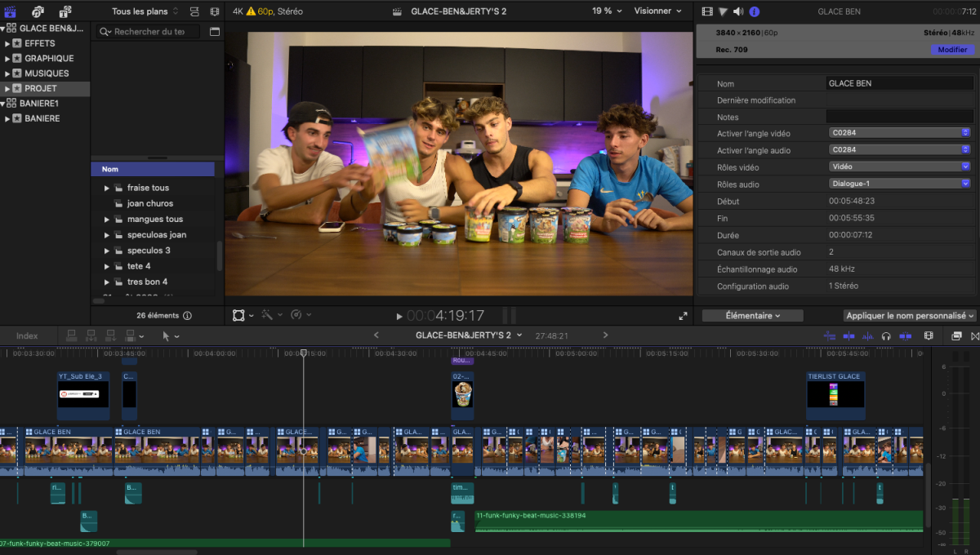The image size is (980, 555).
Task: Collapse the BANIERE1 library
Action: click(3, 104)
